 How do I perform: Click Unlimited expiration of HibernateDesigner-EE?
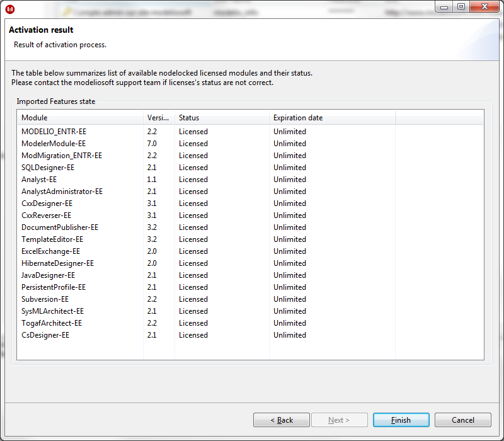tap(290, 263)
